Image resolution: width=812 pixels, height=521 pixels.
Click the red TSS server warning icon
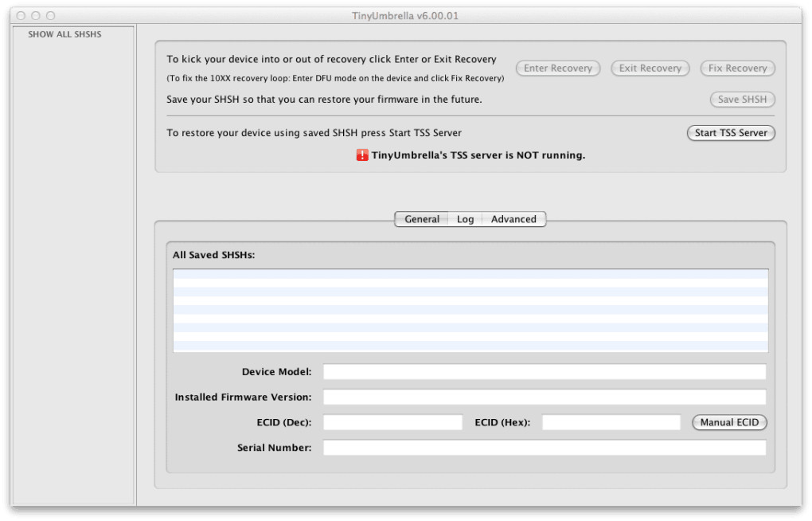362,155
